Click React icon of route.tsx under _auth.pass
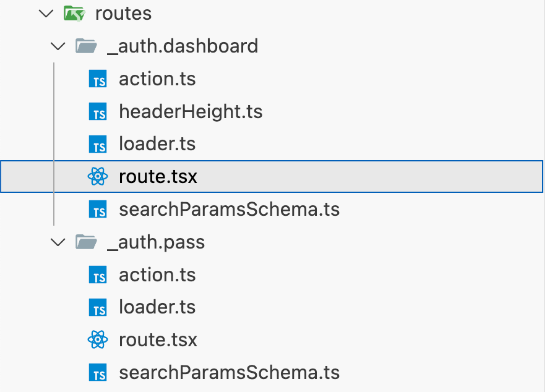 pos(98,340)
